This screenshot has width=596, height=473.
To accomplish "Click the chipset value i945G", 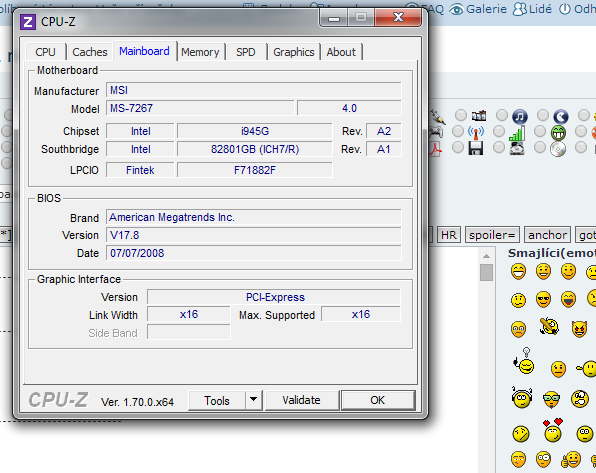I will tap(255, 131).
